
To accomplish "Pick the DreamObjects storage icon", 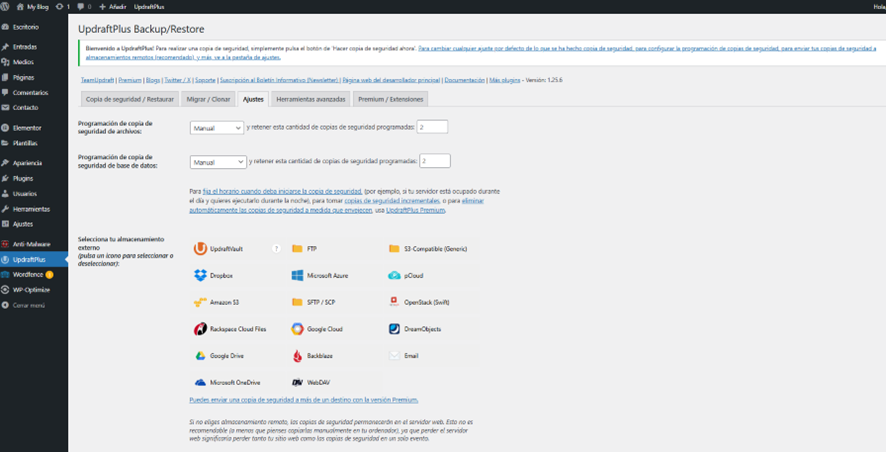I will click(x=394, y=329).
